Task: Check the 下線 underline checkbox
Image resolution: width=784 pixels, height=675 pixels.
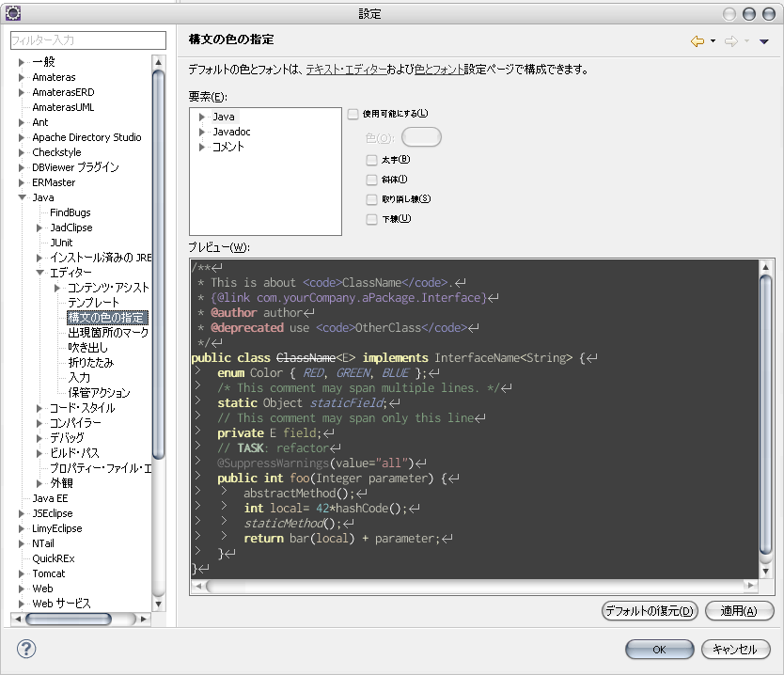Action: tap(370, 218)
